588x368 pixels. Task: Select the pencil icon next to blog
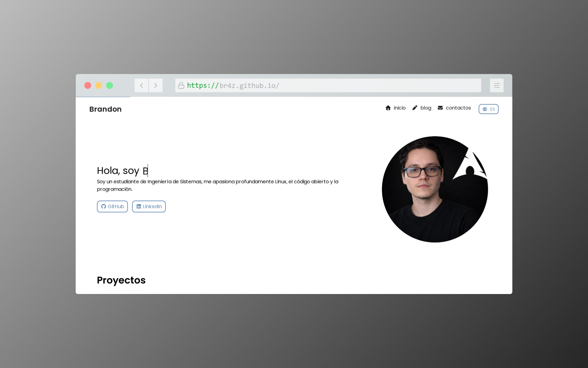415,108
